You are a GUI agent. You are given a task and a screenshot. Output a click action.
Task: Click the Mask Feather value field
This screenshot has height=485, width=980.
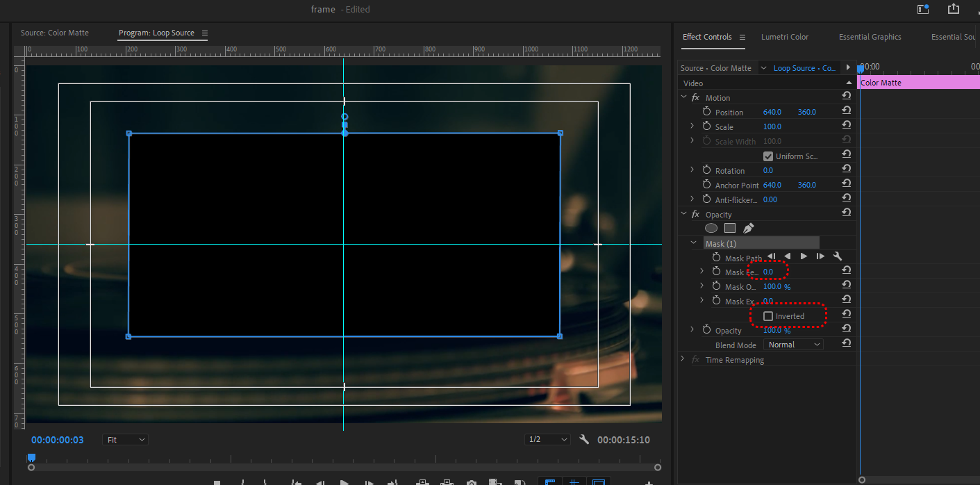point(768,272)
